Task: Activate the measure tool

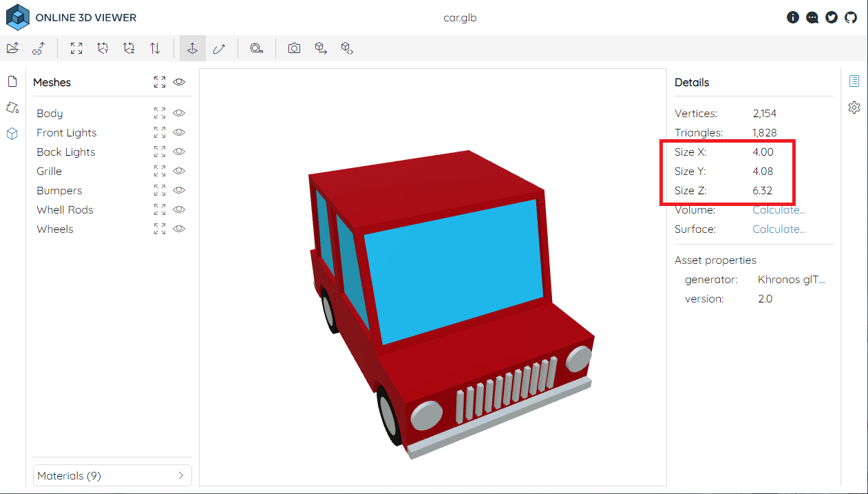Action: (x=257, y=48)
